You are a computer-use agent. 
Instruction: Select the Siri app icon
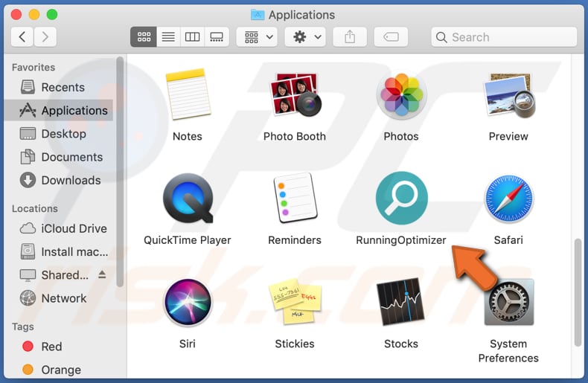(x=188, y=303)
